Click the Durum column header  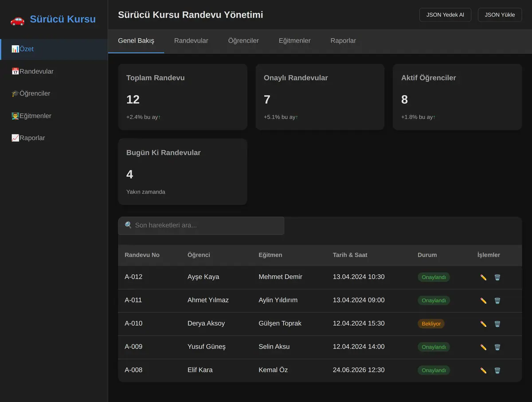[427, 255]
